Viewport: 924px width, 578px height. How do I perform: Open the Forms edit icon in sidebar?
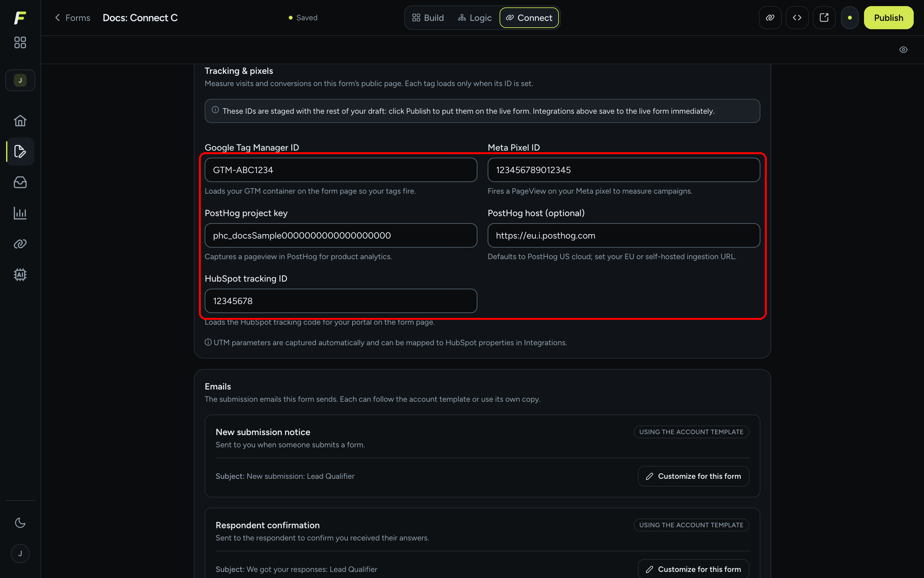click(x=20, y=151)
